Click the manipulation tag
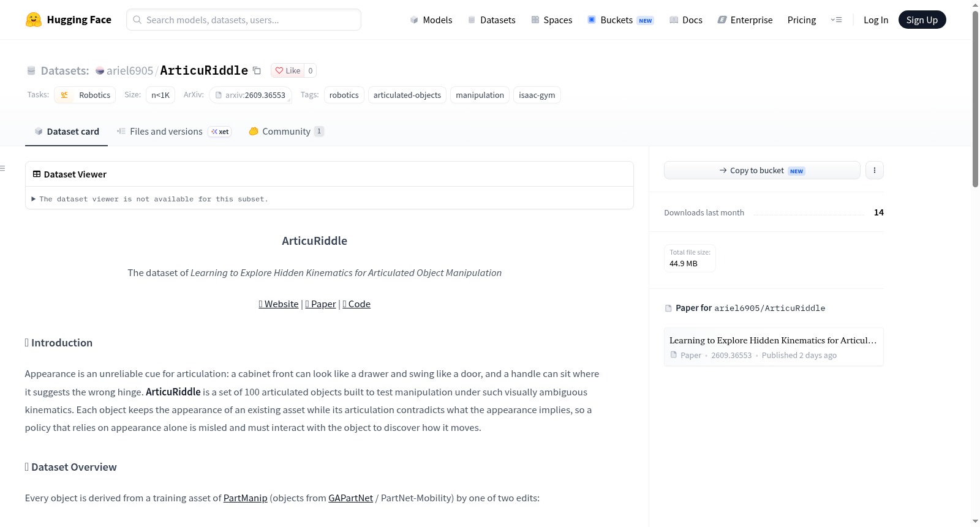Viewport: 980px width, 527px height. [x=480, y=95]
